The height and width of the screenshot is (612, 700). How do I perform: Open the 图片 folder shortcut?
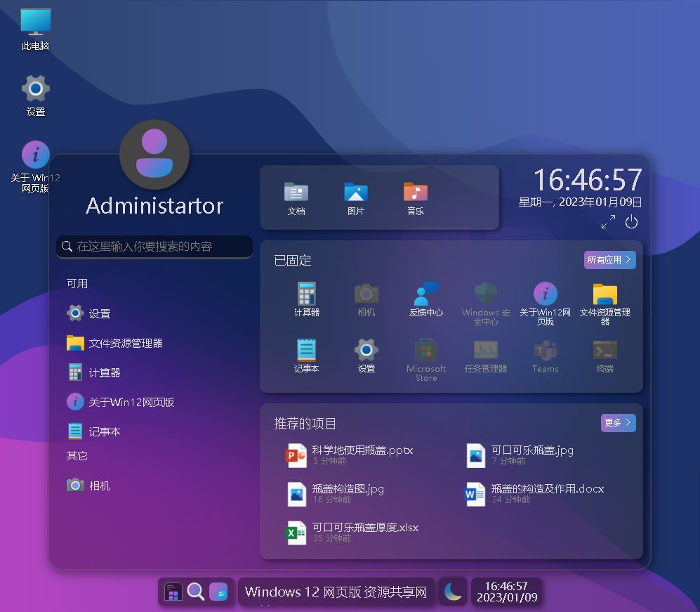point(356,198)
